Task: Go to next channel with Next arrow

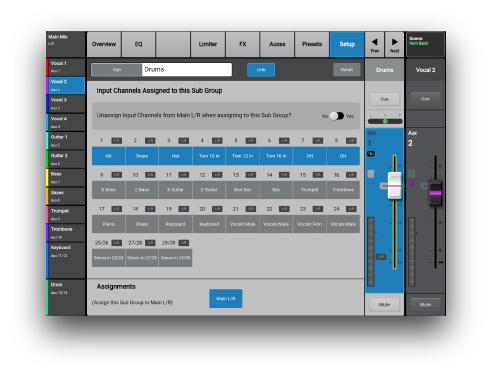Action: click(x=394, y=44)
